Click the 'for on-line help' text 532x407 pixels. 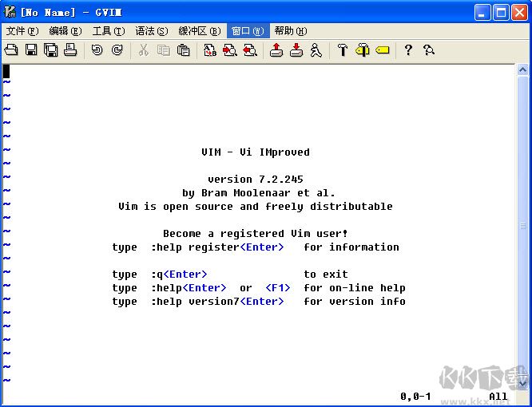click(354, 288)
